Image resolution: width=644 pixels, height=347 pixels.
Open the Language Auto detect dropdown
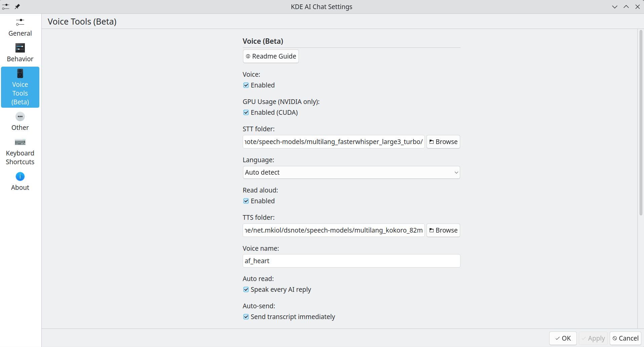tap(351, 172)
